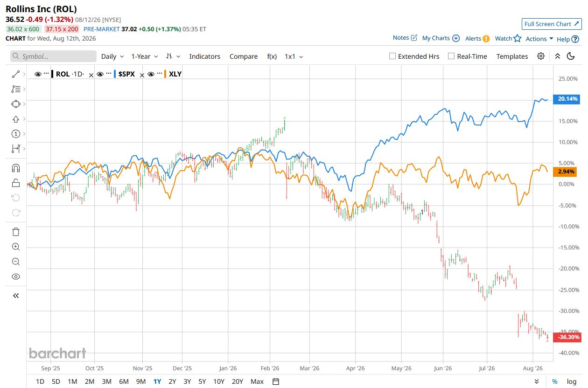Redo action arrow icon

15,213
